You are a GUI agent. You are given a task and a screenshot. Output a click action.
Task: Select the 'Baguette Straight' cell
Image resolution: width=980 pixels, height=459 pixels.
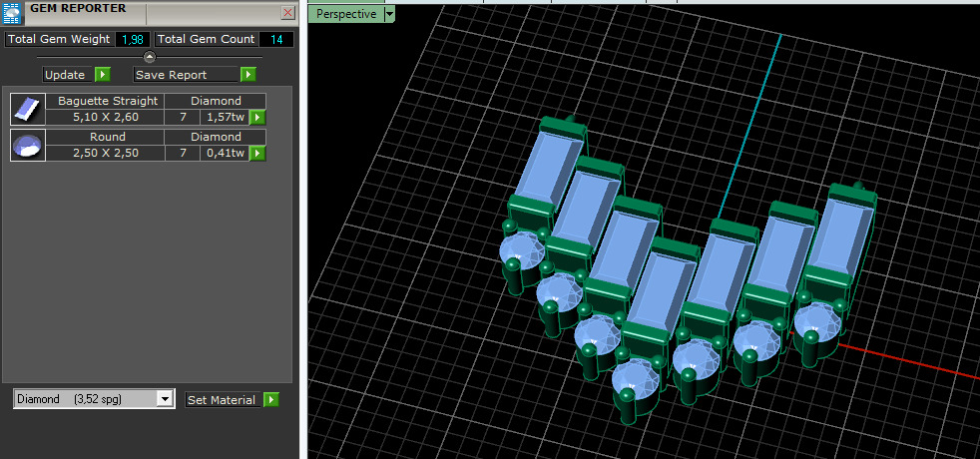click(x=106, y=101)
